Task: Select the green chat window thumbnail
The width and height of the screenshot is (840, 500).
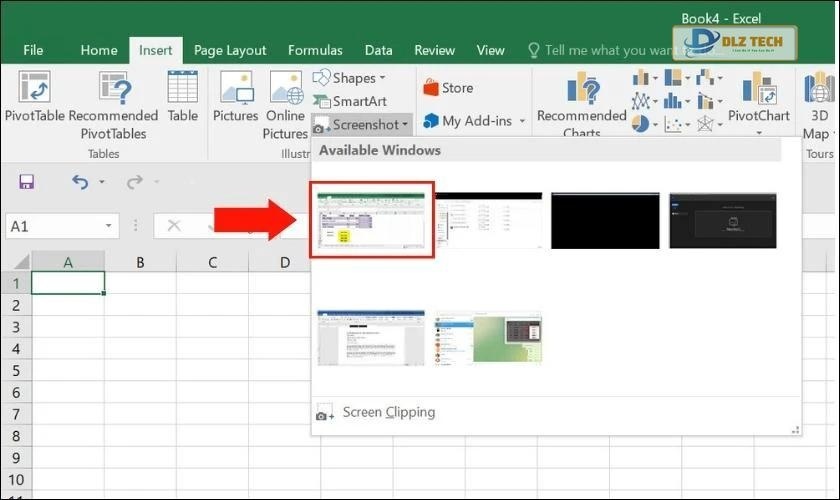Action: click(x=489, y=338)
